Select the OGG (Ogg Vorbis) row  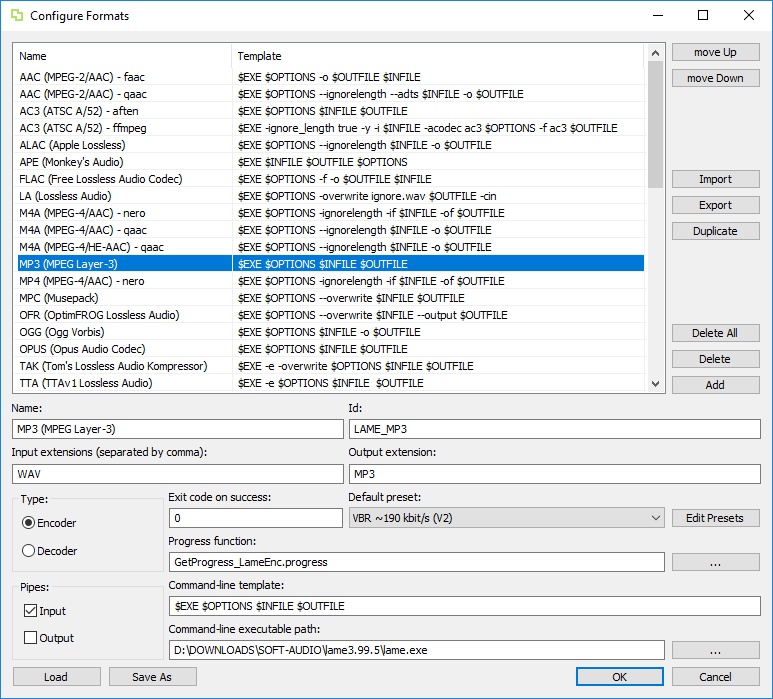330,332
